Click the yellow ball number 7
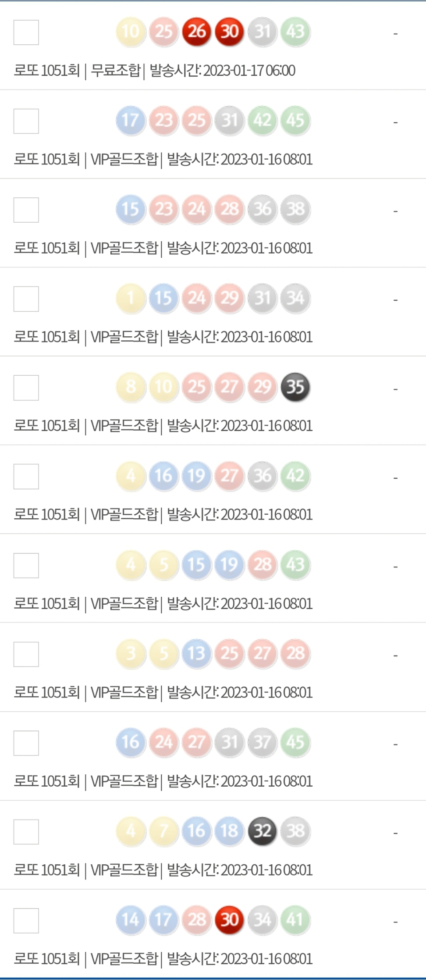The height and width of the screenshot is (980, 426). pos(163,831)
